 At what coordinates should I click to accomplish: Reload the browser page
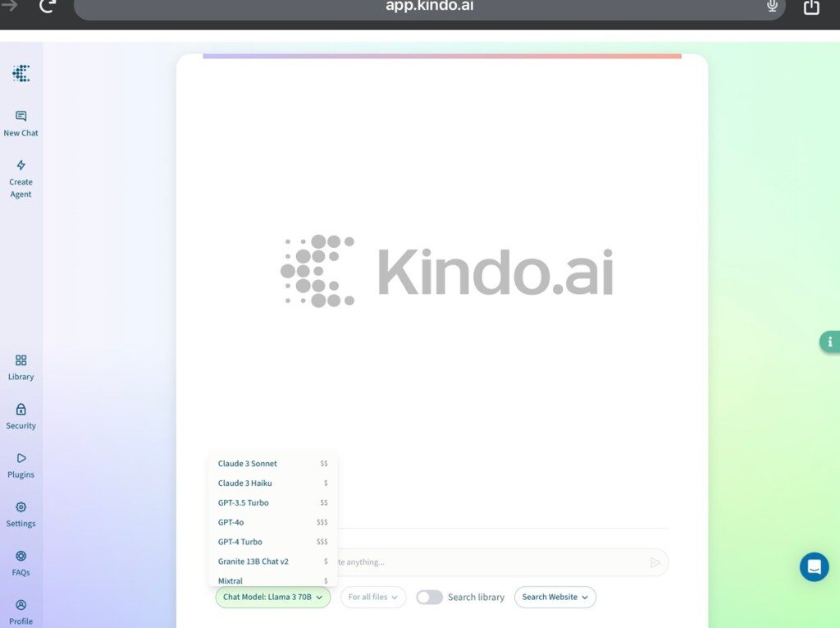click(x=47, y=6)
